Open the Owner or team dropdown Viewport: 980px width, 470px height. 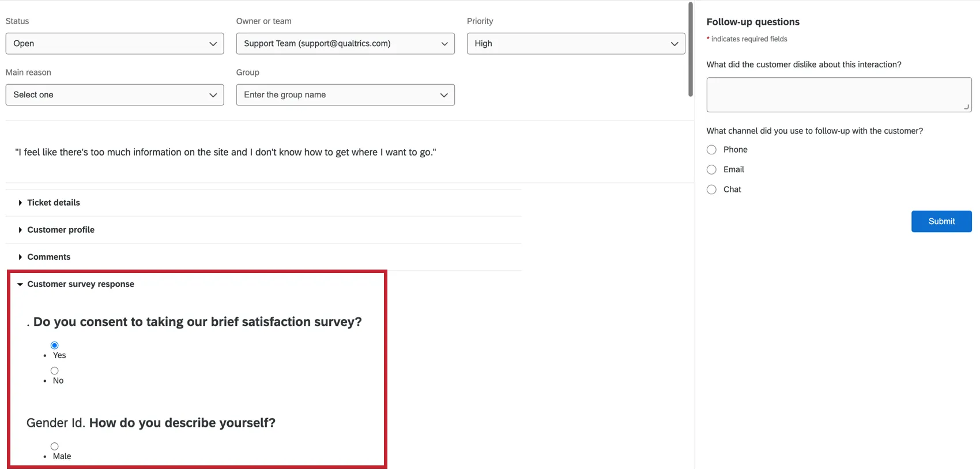[345, 44]
